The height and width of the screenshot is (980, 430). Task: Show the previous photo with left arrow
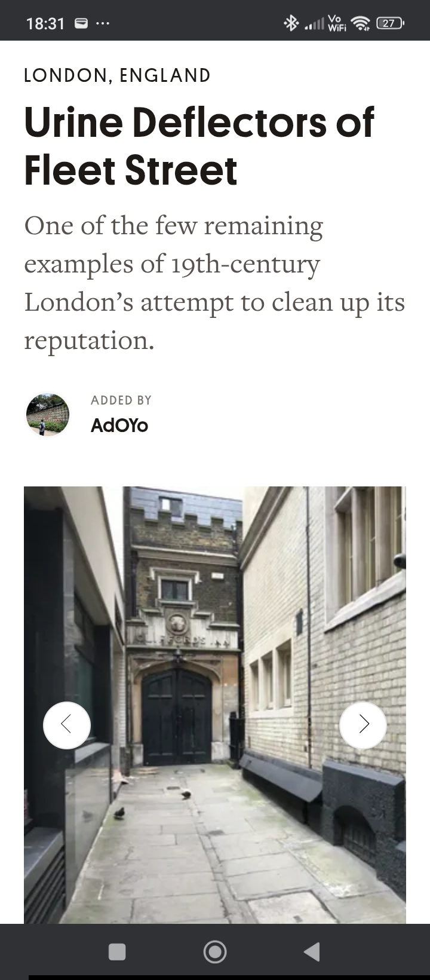tap(67, 725)
